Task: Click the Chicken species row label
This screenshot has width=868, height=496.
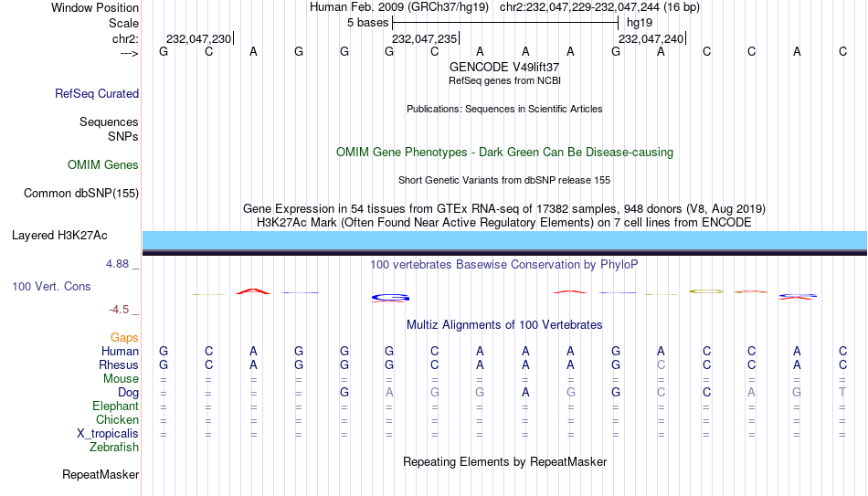Action: (x=117, y=420)
